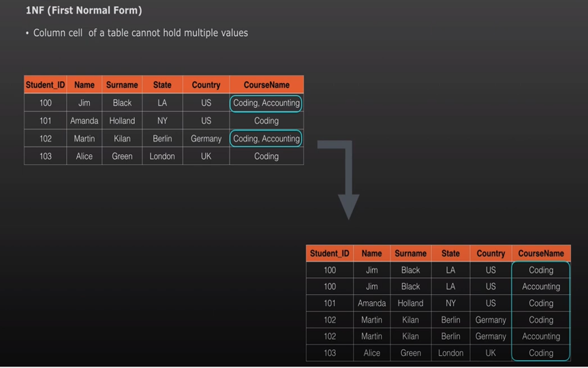This screenshot has height=368, width=588.
Task: Click '101' in the lower table
Action: (330, 303)
